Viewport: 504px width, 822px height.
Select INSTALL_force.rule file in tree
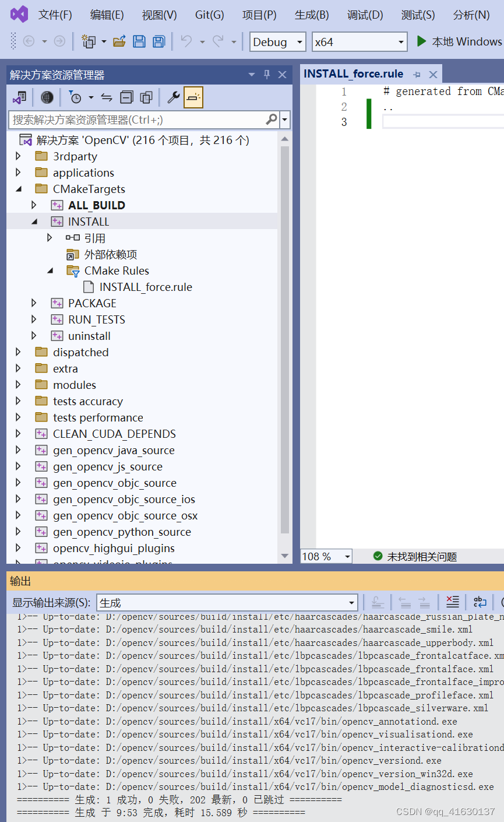tap(146, 287)
